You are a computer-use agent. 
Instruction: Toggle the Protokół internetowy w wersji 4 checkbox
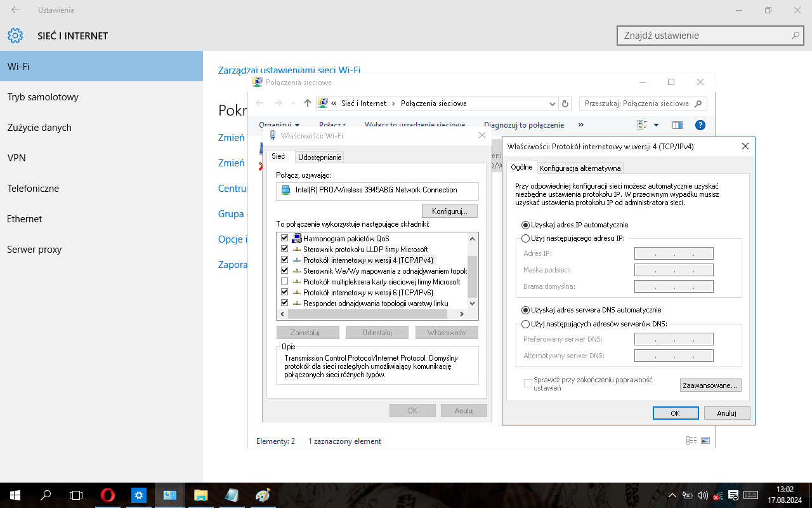point(284,260)
